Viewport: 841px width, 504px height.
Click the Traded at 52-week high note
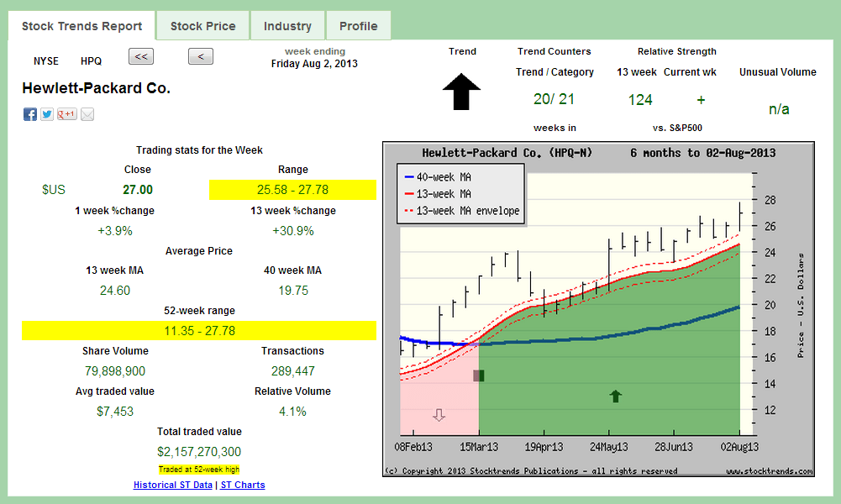[199, 470]
